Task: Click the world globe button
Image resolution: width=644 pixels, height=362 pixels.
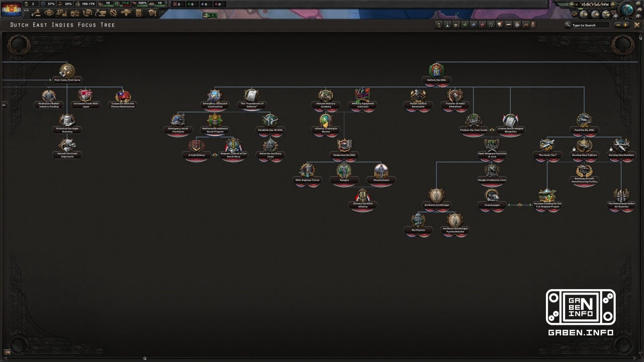Action: click(x=627, y=9)
